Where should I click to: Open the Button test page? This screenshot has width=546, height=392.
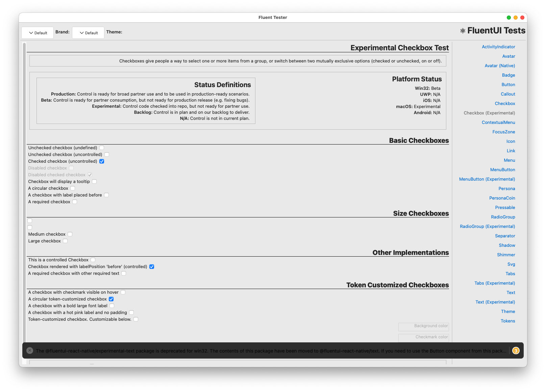[508, 84]
